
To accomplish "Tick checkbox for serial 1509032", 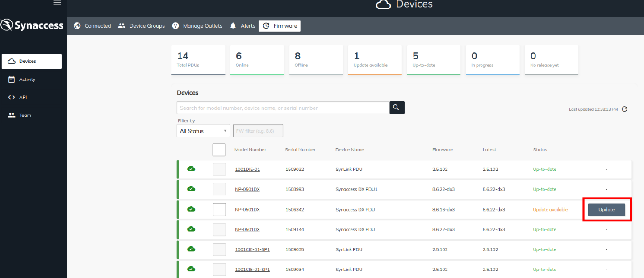I will [x=219, y=170].
